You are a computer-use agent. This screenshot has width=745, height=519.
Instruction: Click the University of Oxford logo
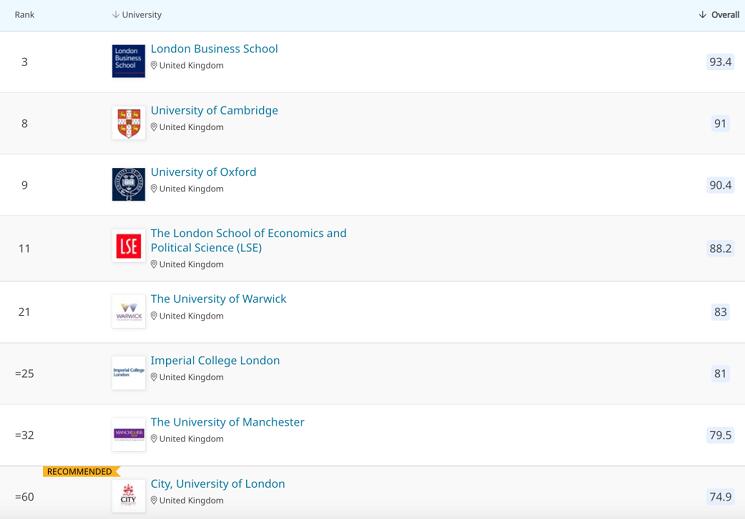click(128, 185)
